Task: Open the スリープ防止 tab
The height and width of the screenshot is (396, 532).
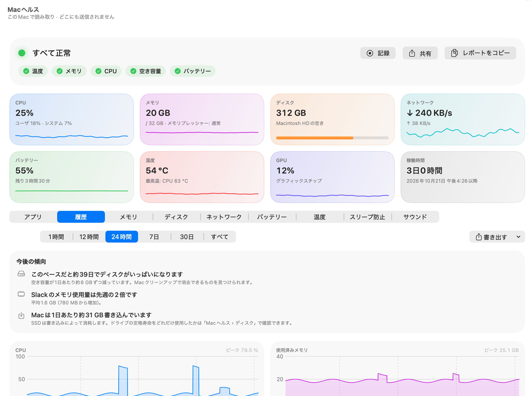Action: click(x=367, y=217)
